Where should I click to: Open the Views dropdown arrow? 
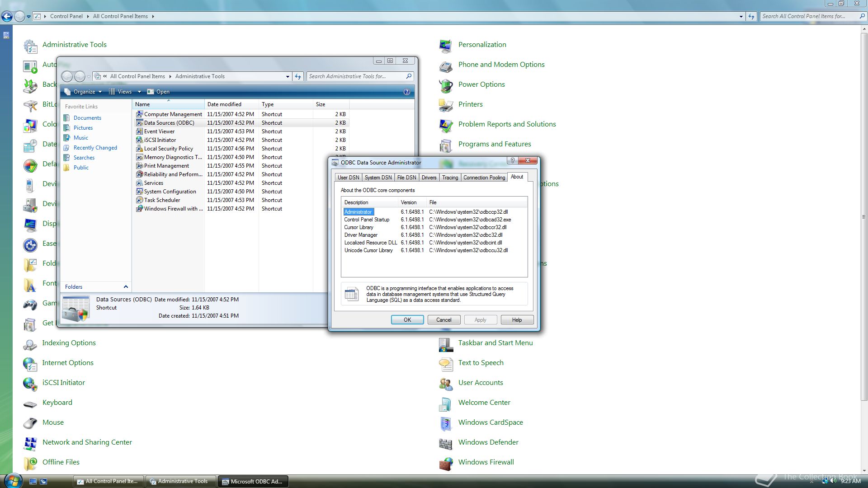139,92
